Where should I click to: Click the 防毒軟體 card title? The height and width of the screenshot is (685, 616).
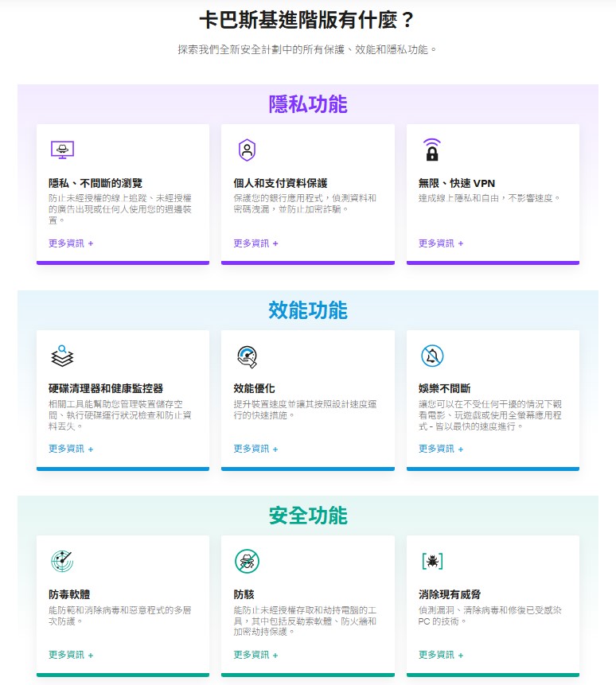[x=69, y=594]
